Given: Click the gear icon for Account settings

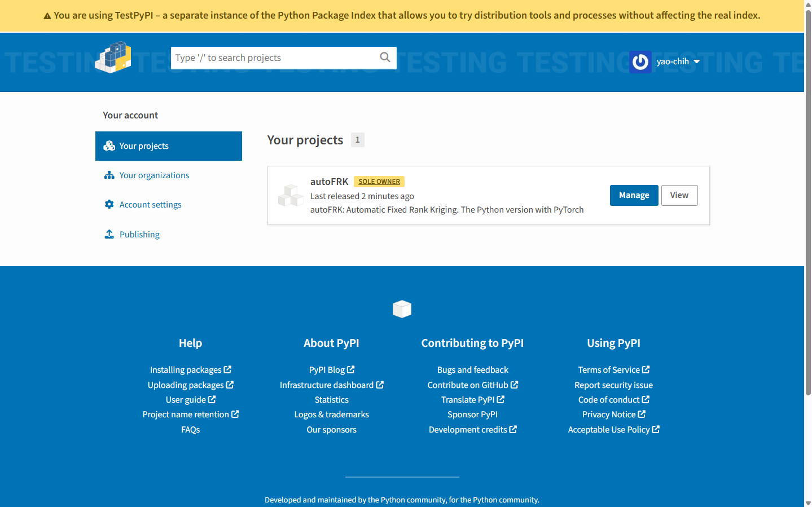Looking at the screenshot, I should 109,204.
